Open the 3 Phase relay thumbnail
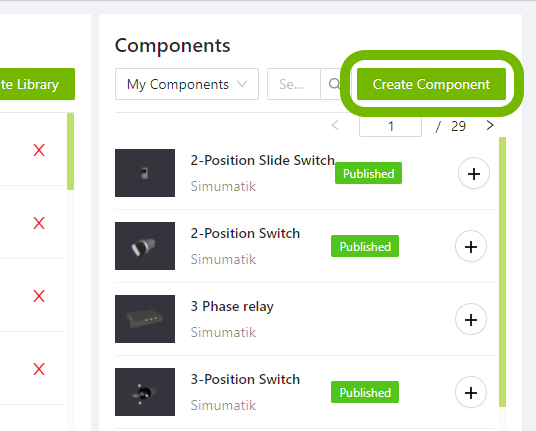Image resolution: width=536 pixels, height=431 pixels. 145,319
